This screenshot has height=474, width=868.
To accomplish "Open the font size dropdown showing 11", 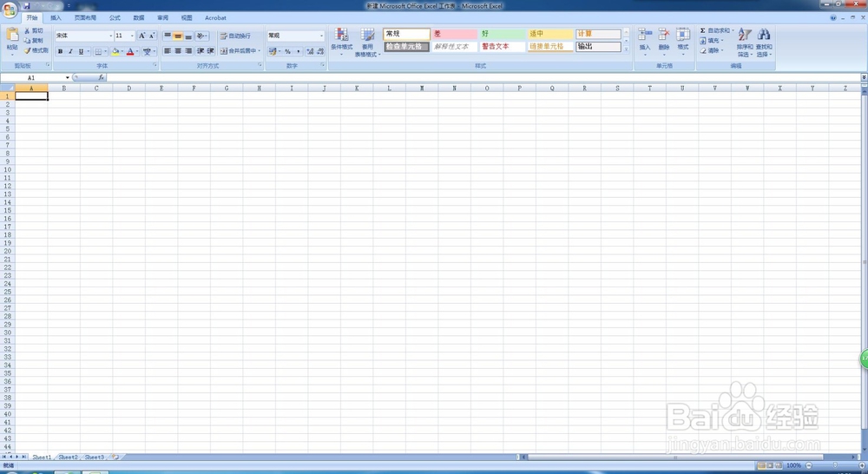I will [x=132, y=36].
